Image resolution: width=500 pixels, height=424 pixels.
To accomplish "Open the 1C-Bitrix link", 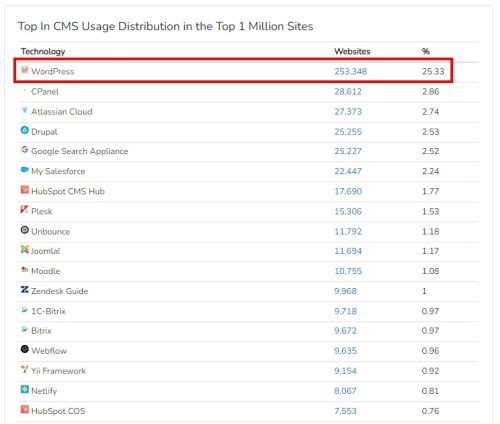I will pyautogui.click(x=48, y=311).
